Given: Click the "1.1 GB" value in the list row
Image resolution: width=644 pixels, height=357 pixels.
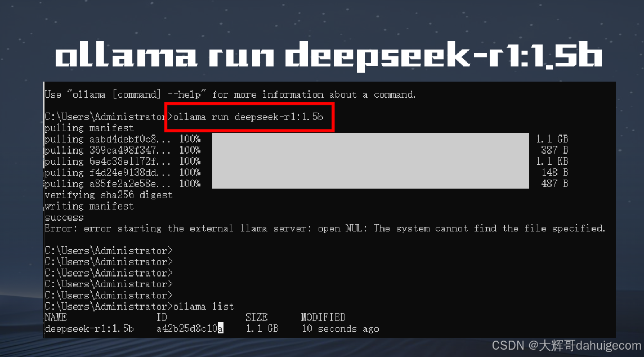Looking at the screenshot, I should [x=262, y=329].
